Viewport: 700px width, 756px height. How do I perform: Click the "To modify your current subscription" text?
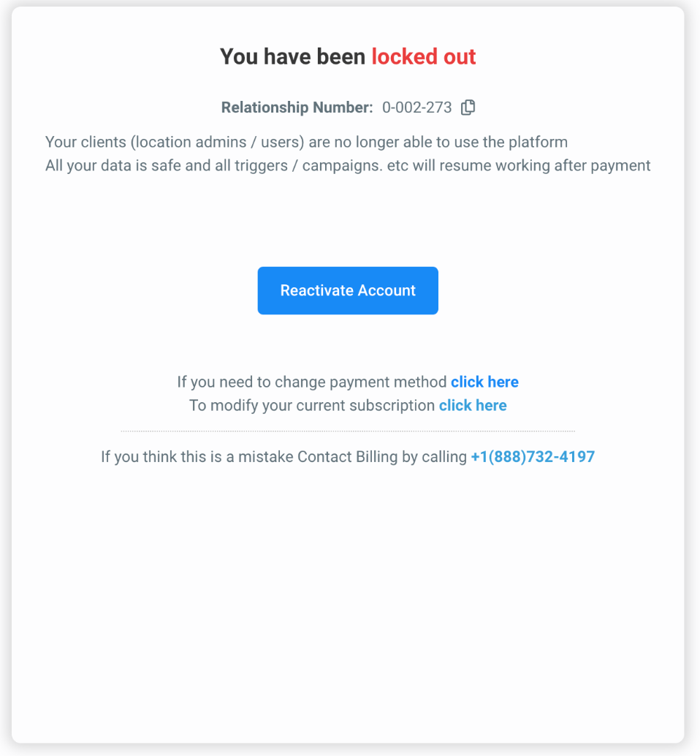click(x=311, y=405)
